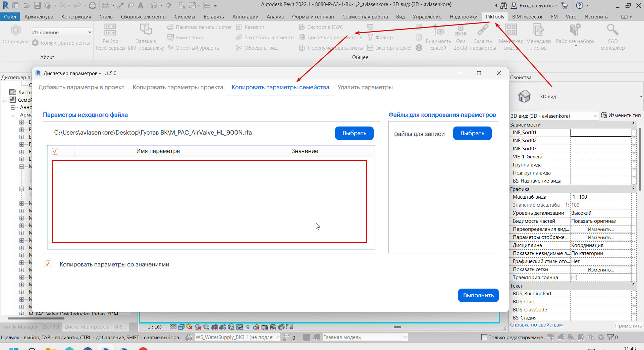Image resolution: width=644 pixels, height=350 pixels.
Task: Click Выбрать button for файлы для записи
Action: pos(472,133)
